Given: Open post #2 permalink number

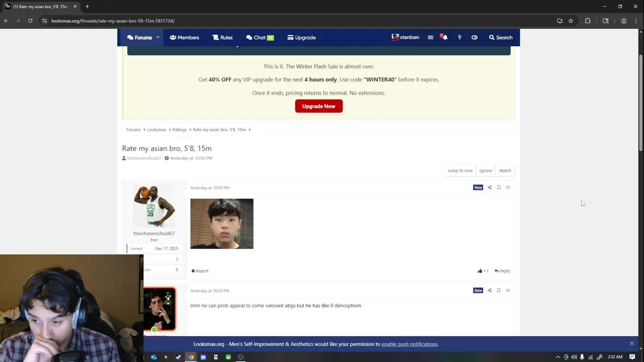Looking at the screenshot, I should pyautogui.click(x=508, y=291).
